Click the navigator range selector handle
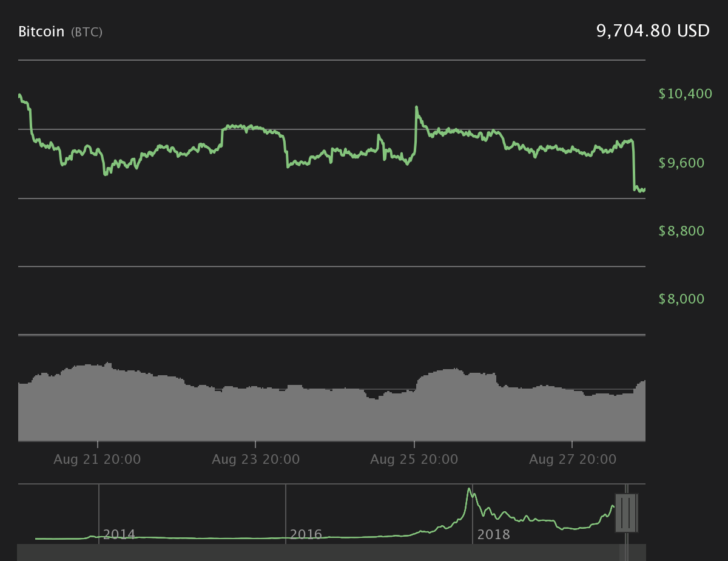 coord(626,513)
